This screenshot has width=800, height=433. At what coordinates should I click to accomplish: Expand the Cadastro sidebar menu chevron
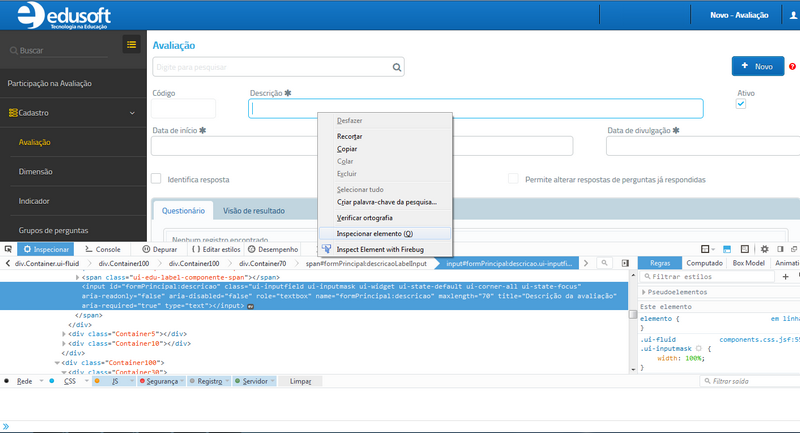[x=132, y=113]
